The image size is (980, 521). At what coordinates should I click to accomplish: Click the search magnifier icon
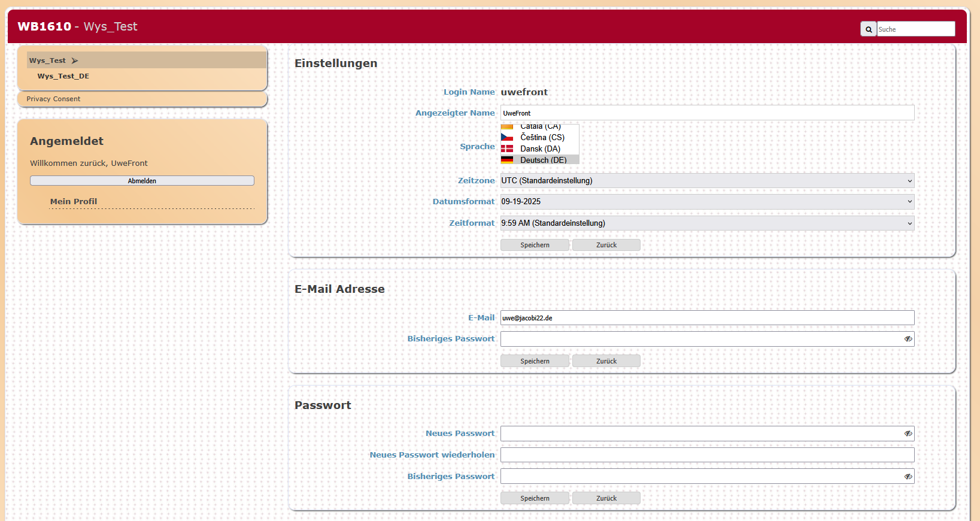869,29
